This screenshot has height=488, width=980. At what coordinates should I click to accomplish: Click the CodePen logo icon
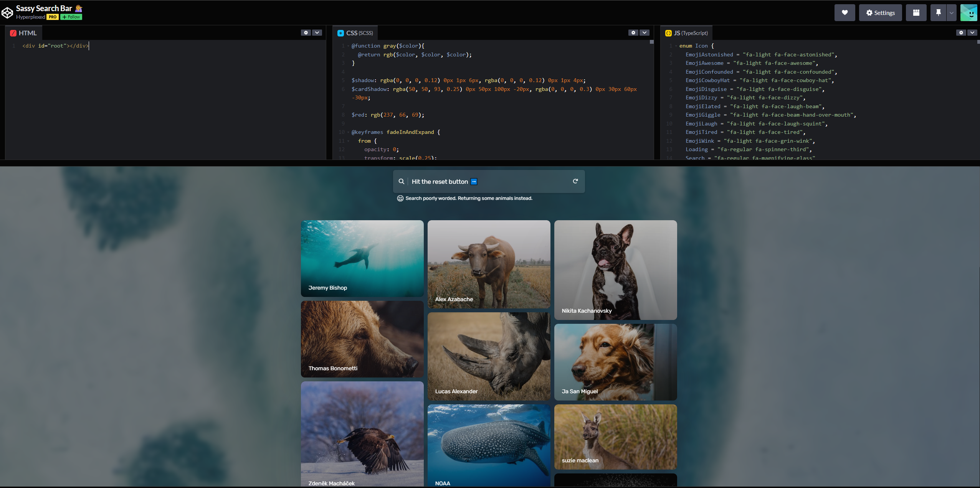[7, 13]
